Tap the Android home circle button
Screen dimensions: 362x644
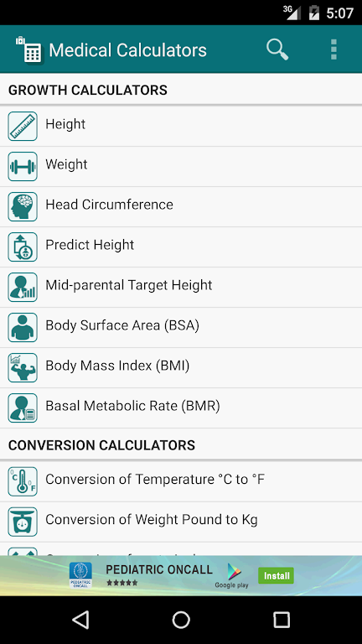tap(181, 620)
